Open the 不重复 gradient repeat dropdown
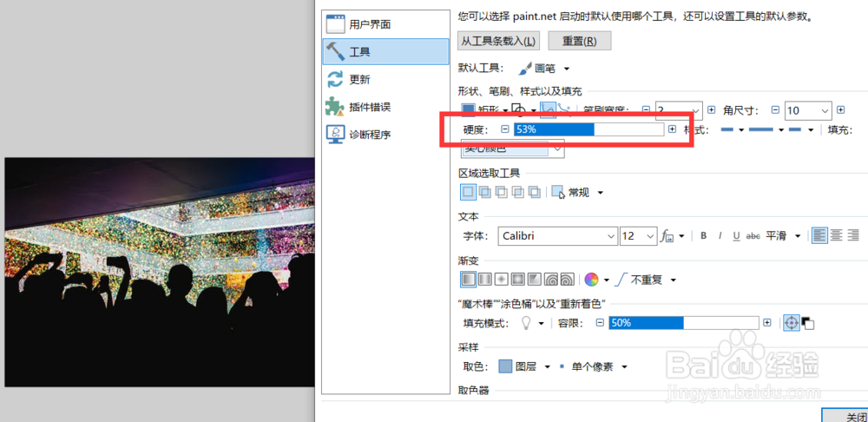 646,280
